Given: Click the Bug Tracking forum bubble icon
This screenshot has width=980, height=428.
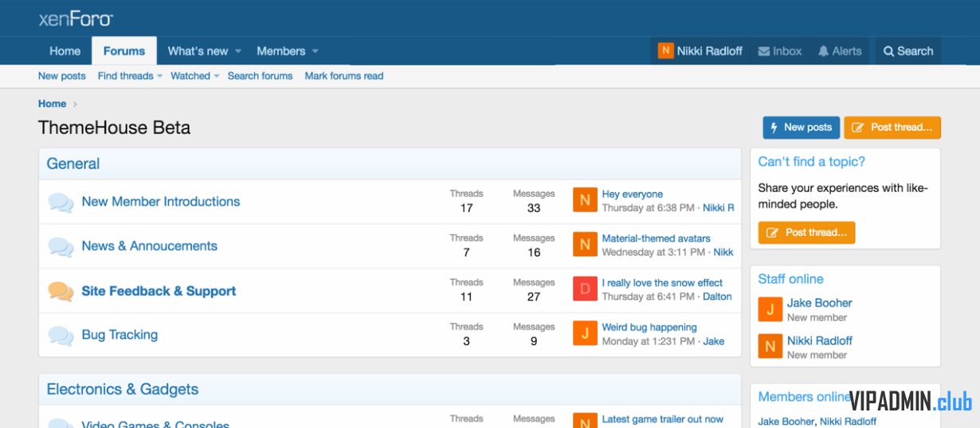Looking at the screenshot, I should click(x=61, y=336).
